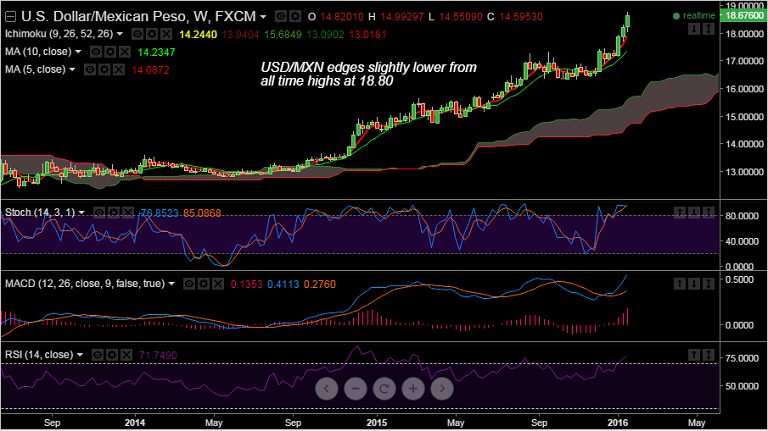Click the 2015 label on the time axis
The width and height of the screenshot is (768, 431).
click(377, 422)
